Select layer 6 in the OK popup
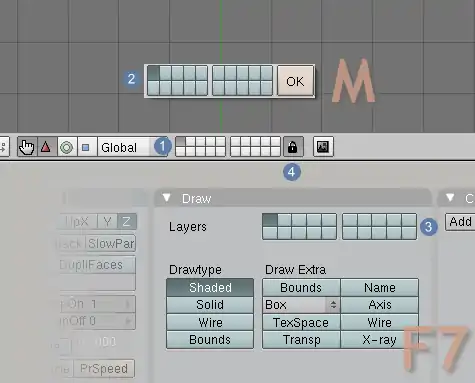This screenshot has width=475, height=383. 218,73
